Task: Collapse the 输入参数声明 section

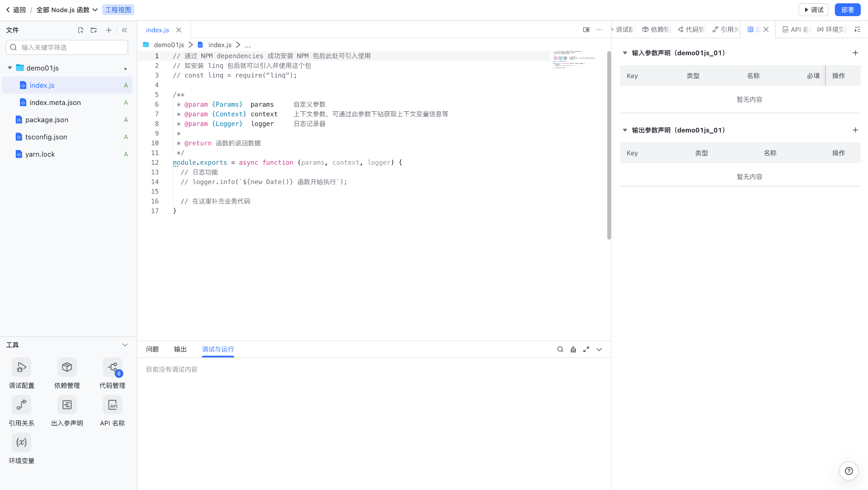Action: click(625, 53)
